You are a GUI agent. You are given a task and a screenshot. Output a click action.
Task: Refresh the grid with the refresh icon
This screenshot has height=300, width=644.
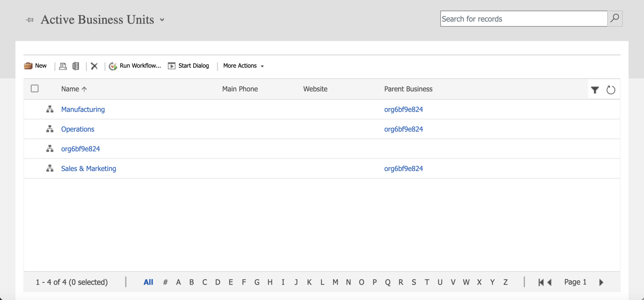[611, 90]
